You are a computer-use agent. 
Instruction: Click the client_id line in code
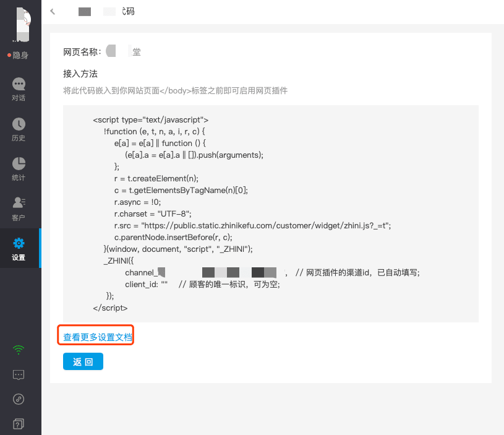click(202, 285)
